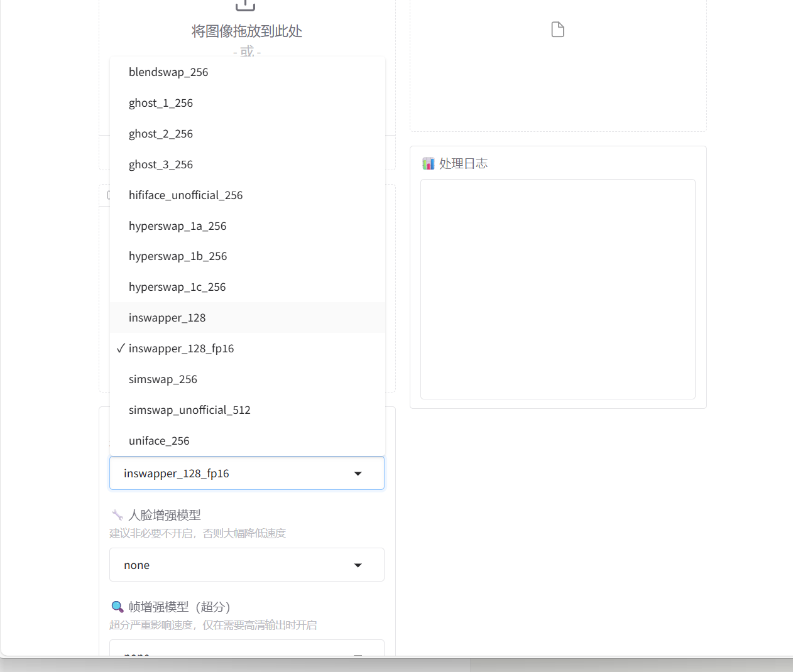
Task: Open the face enhancer model dropdown showing none
Action: tap(246, 565)
